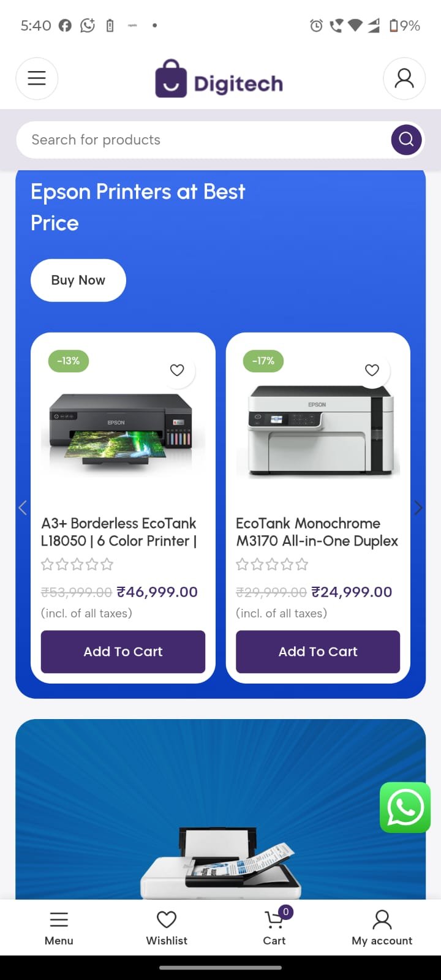
Task: Add the M3170 printer to cart
Action: tap(318, 652)
